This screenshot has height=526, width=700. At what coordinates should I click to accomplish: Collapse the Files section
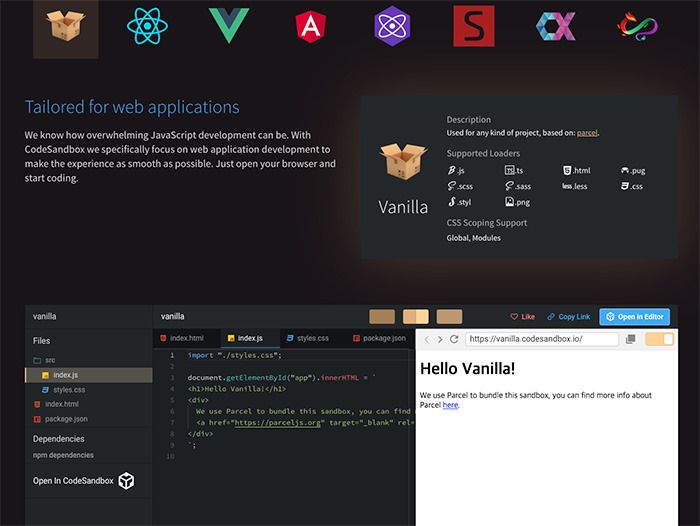(x=42, y=341)
